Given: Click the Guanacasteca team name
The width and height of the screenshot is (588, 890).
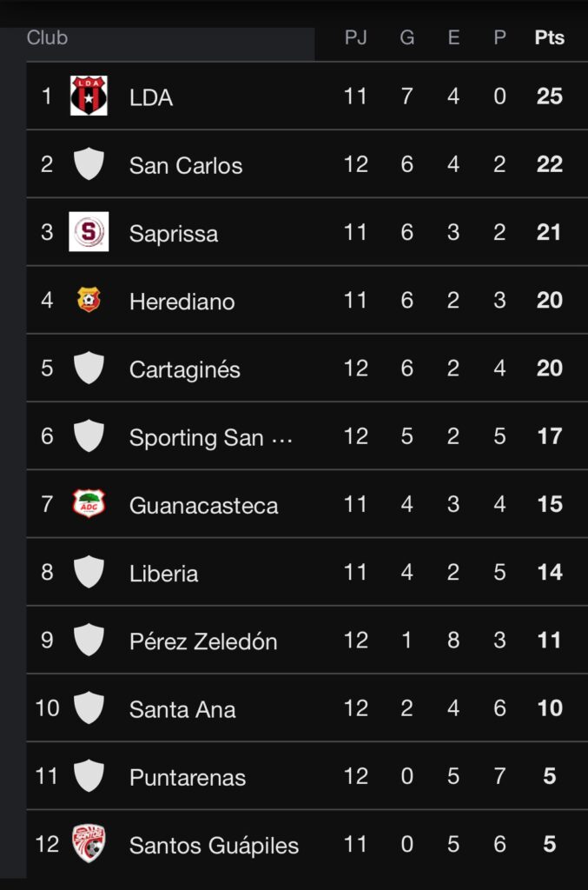Looking at the screenshot, I should tap(203, 505).
